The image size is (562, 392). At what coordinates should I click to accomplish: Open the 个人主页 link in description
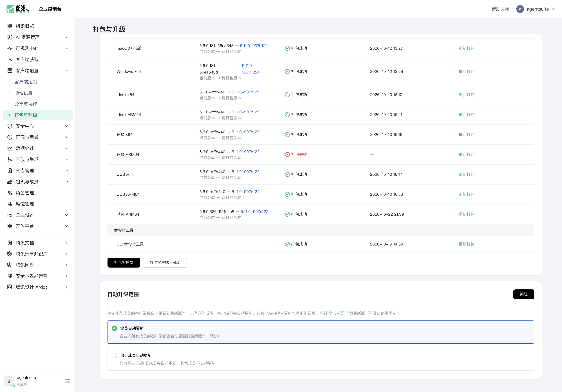tap(336, 313)
